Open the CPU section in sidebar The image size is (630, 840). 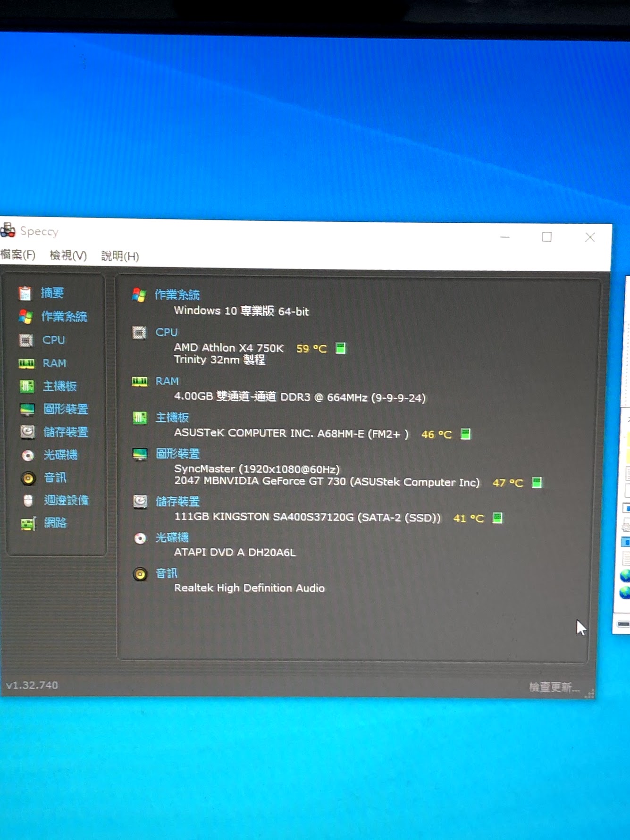(53, 340)
